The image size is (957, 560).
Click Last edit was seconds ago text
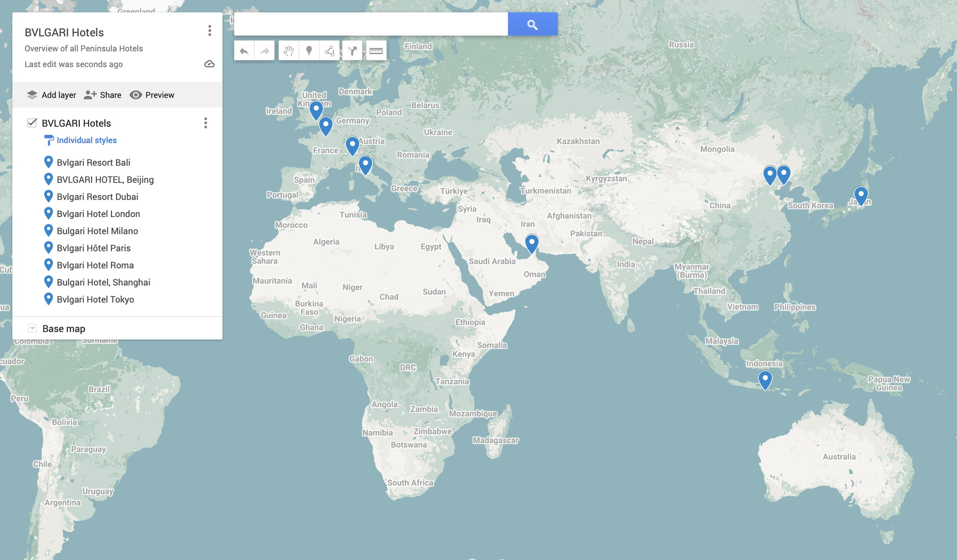(x=73, y=64)
